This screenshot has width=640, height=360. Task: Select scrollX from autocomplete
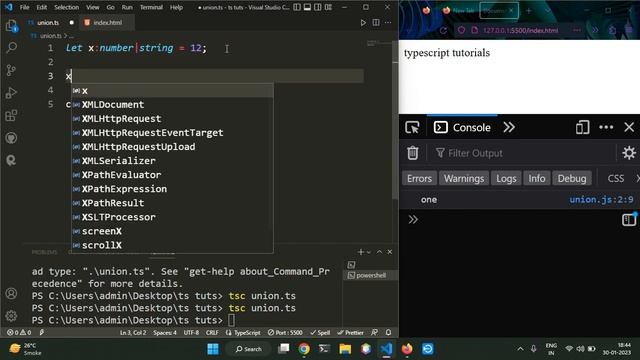(172, 245)
